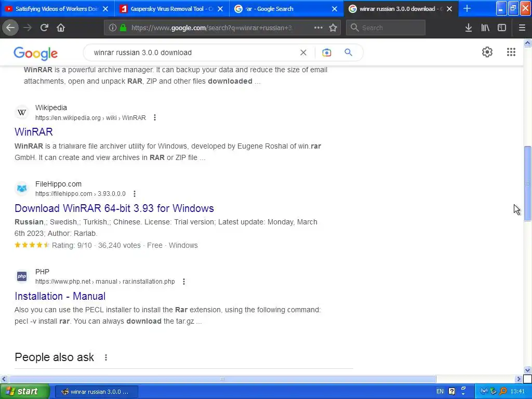Open the Library icon in toolbar
The width and height of the screenshot is (532, 399).
[485, 28]
